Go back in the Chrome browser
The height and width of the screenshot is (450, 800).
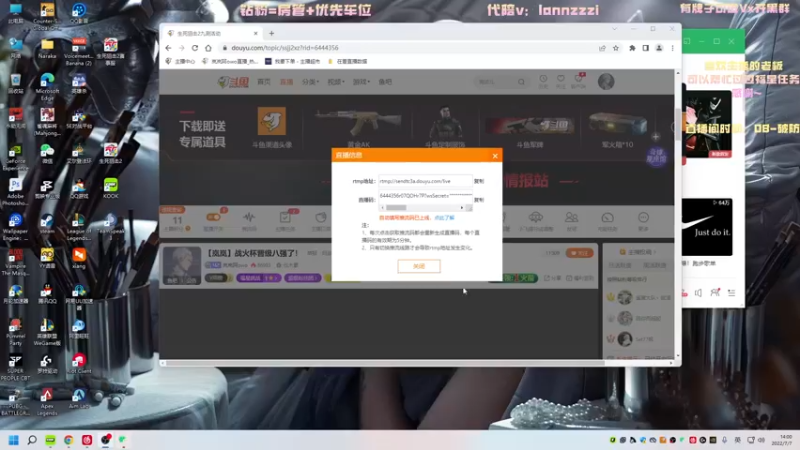[x=168, y=48]
